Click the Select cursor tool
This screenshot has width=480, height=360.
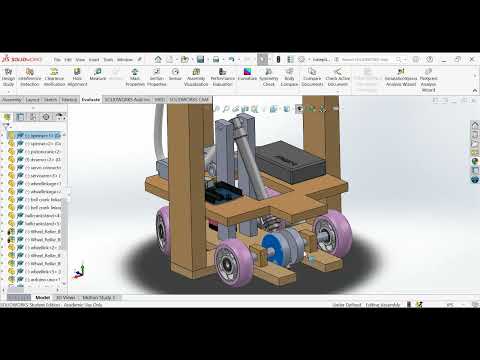pos(263,59)
